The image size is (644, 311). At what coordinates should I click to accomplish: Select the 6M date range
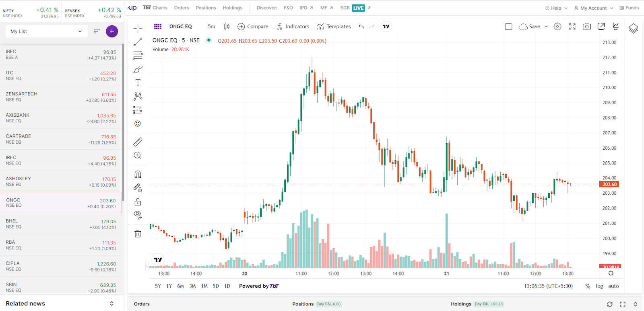point(181,286)
